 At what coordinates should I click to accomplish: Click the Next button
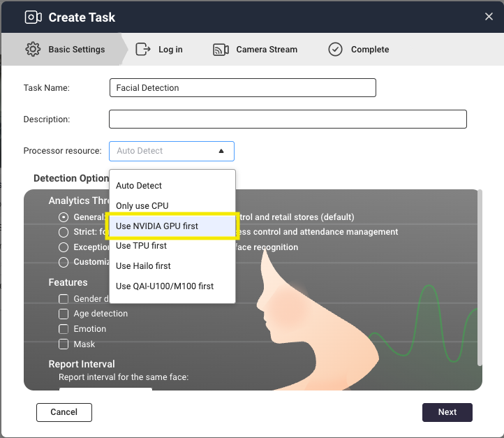click(447, 412)
